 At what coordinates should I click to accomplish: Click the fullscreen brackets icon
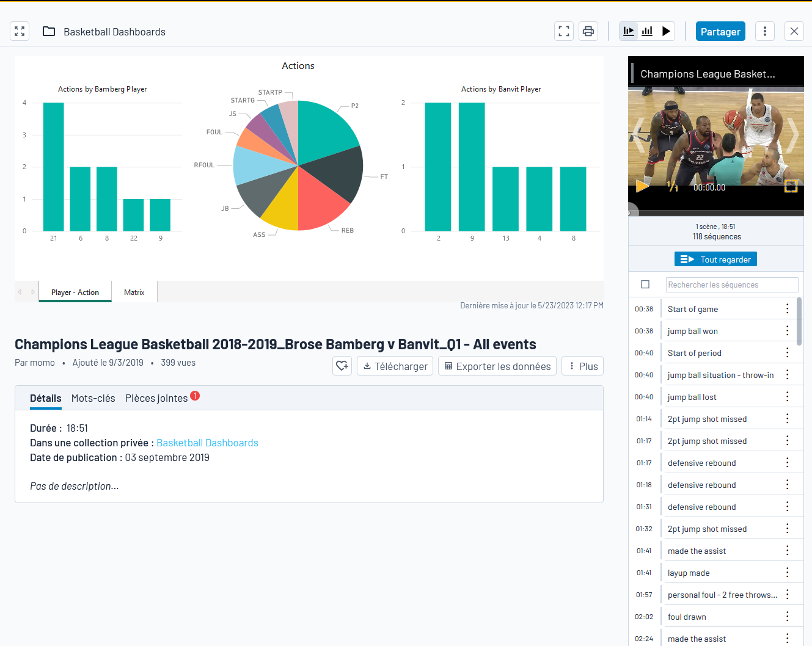point(564,31)
